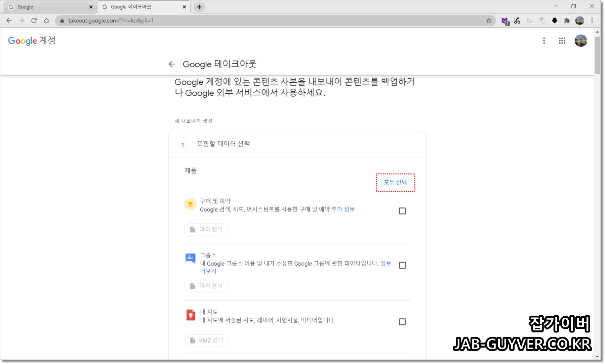The image size is (605, 364).
Task: Click the KMZ 형식 button
Action: (207, 340)
